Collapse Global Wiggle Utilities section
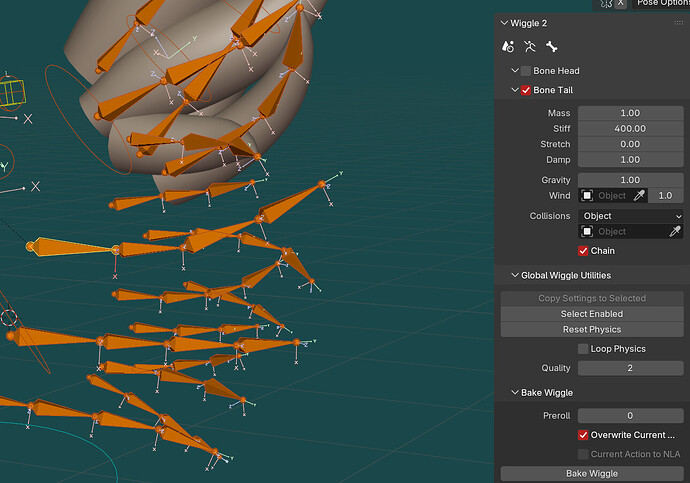 point(514,275)
